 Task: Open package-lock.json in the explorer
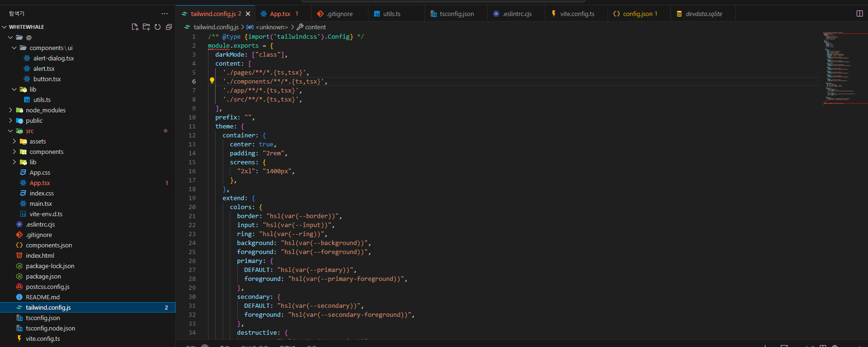(x=88, y=266)
